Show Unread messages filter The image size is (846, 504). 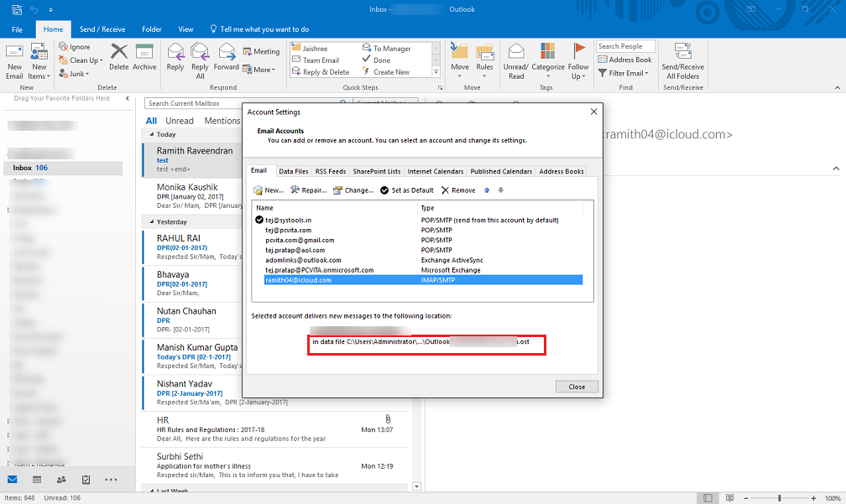(x=179, y=121)
